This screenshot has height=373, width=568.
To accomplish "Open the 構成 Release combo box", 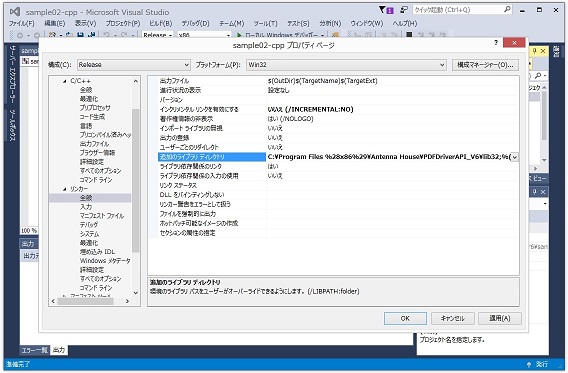I will [134, 65].
